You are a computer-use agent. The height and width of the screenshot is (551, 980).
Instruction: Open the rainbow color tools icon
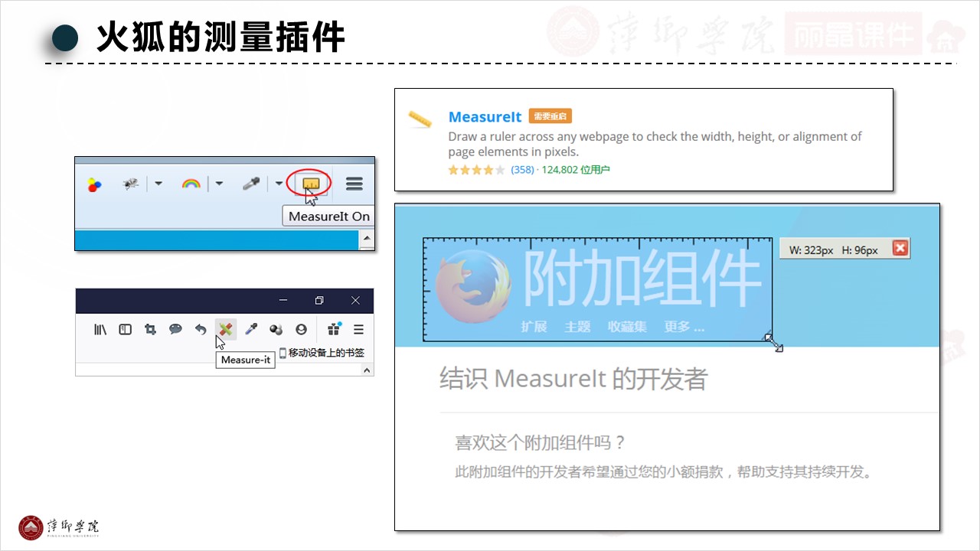tap(191, 184)
